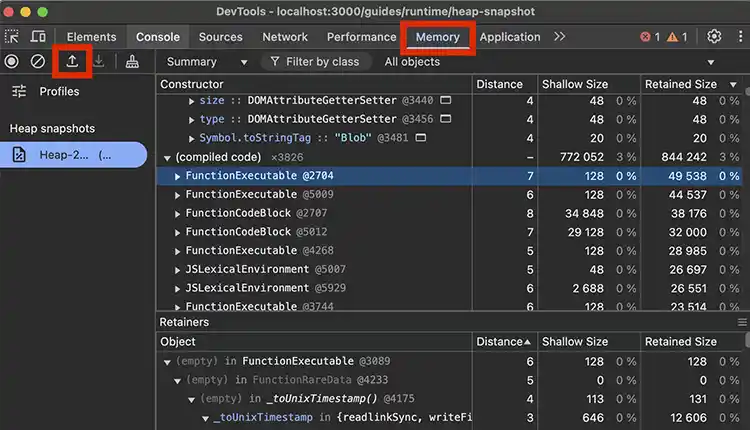Screen dimensions: 750x430
Task: Open DevTools settings gear
Action: pos(714,37)
